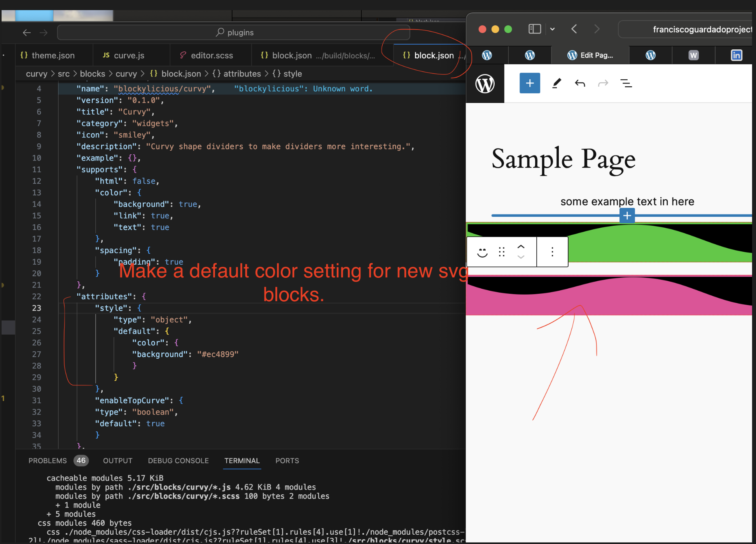Select the Tools pencil icon
The height and width of the screenshot is (544, 756).
(557, 83)
